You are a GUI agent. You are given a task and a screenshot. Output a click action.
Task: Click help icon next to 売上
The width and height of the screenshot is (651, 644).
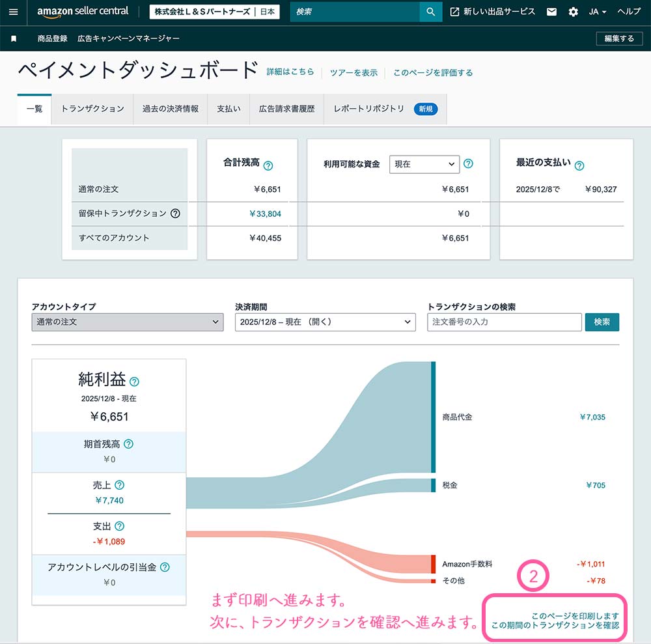(x=119, y=485)
